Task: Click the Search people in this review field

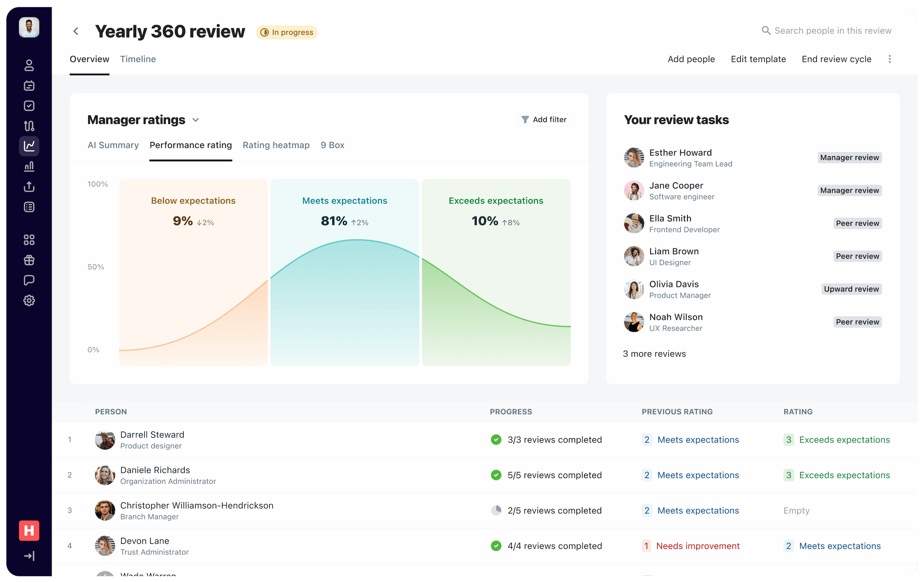Action: pos(827,30)
